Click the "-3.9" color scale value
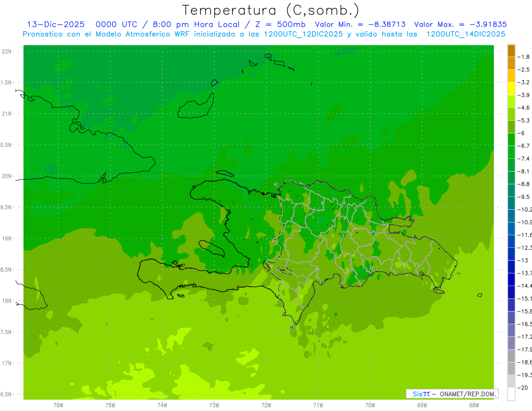This screenshot has height=411, width=532. pyautogui.click(x=524, y=95)
